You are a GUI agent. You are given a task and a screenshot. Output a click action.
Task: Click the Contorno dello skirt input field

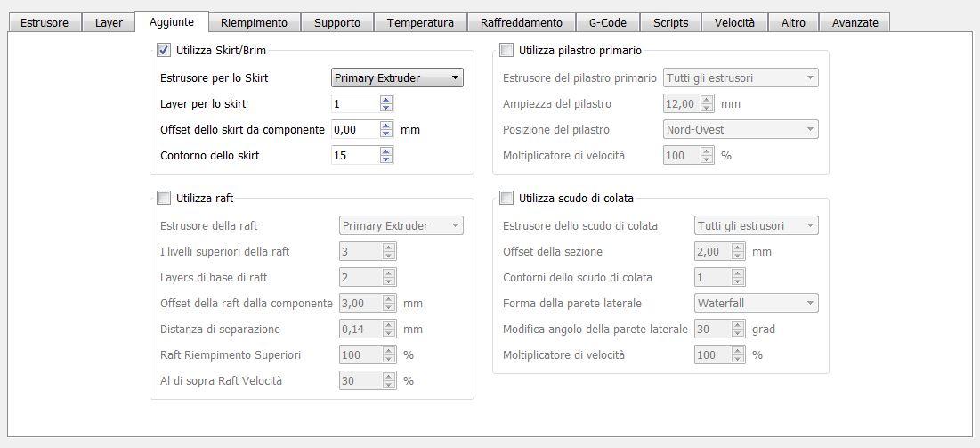[355, 156]
